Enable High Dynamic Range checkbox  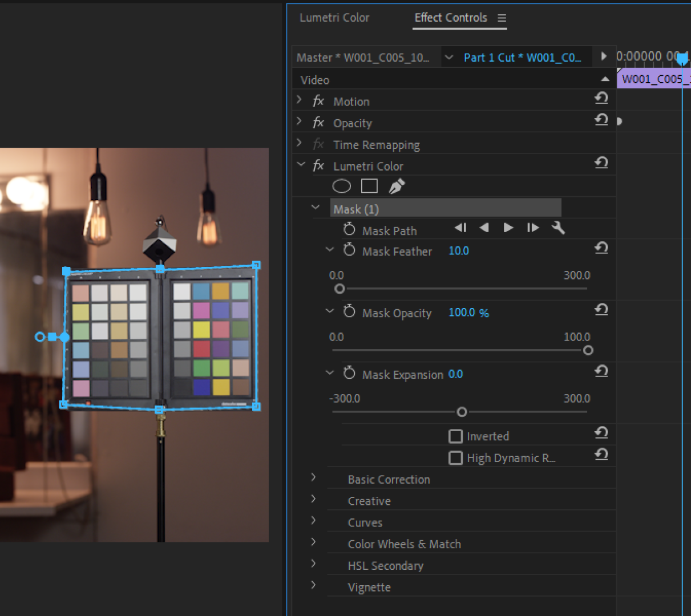tap(455, 458)
